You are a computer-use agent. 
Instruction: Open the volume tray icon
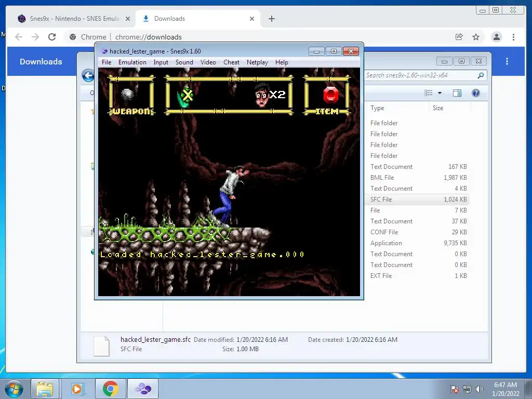coord(479,389)
